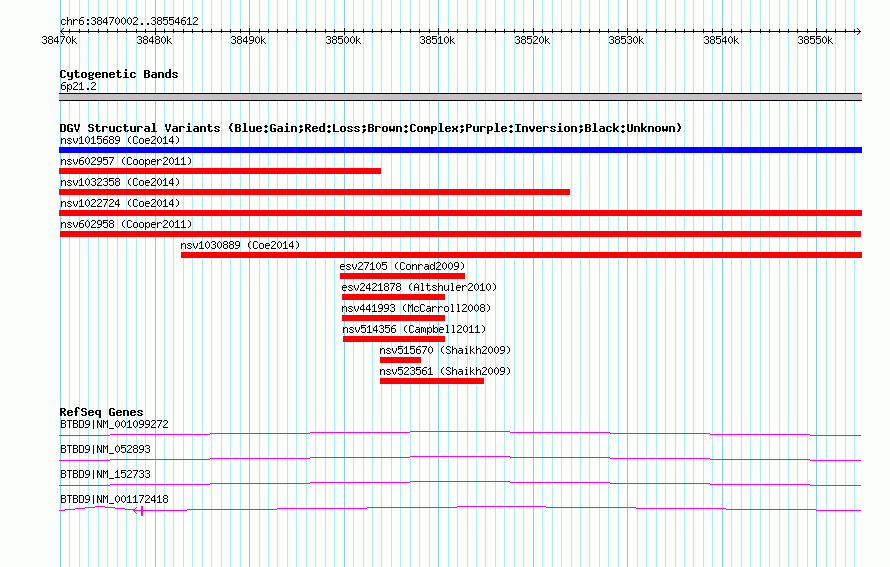Open the BTBD9|NM_152733 transcript label
The width and height of the screenshot is (890, 567).
point(105,474)
